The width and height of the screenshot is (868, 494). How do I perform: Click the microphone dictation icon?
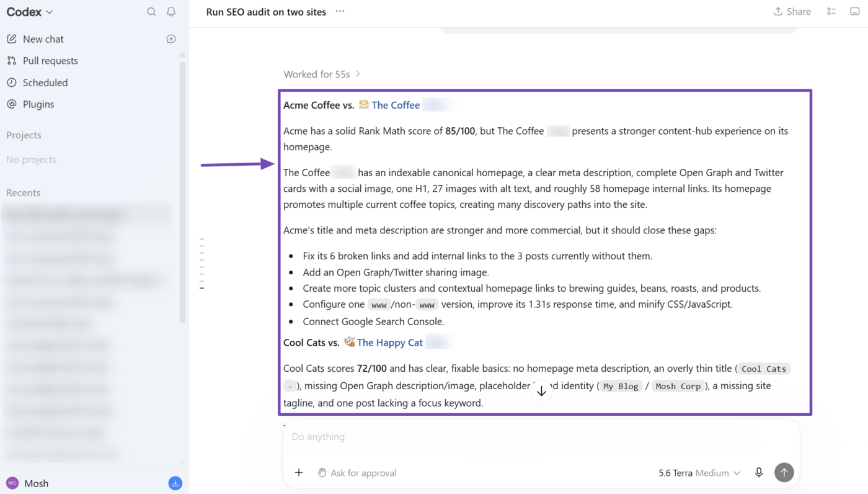[759, 473]
